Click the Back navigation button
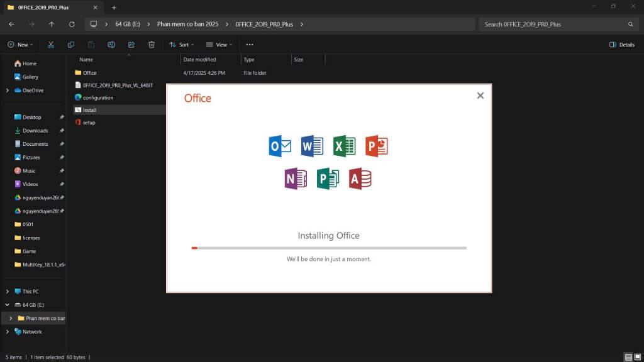The image size is (644, 362). [x=11, y=24]
